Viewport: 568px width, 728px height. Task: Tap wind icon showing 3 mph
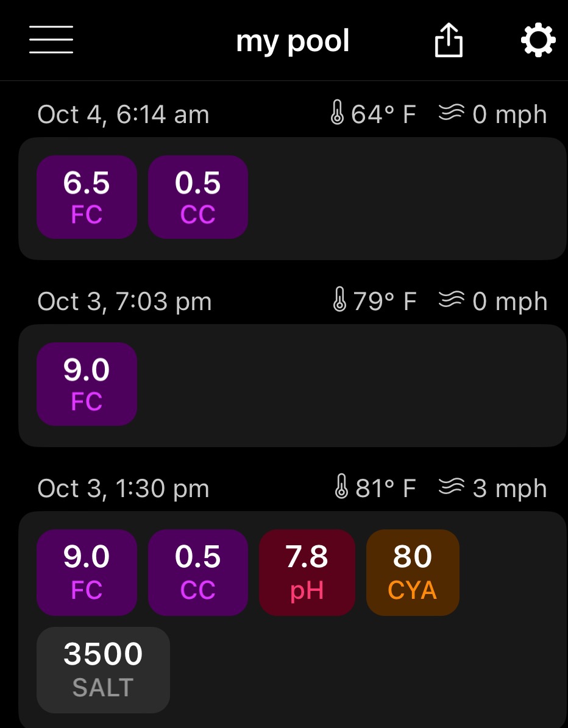[451, 486]
